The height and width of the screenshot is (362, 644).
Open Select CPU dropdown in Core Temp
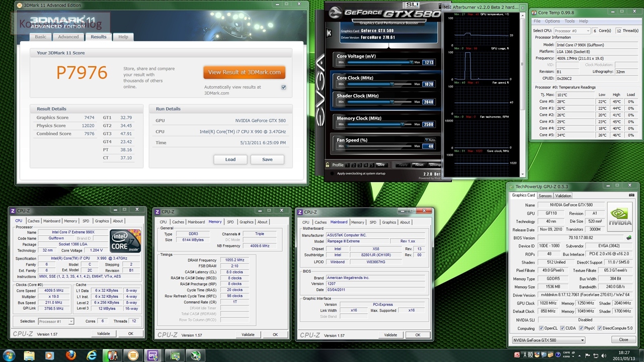[x=572, y=31]
